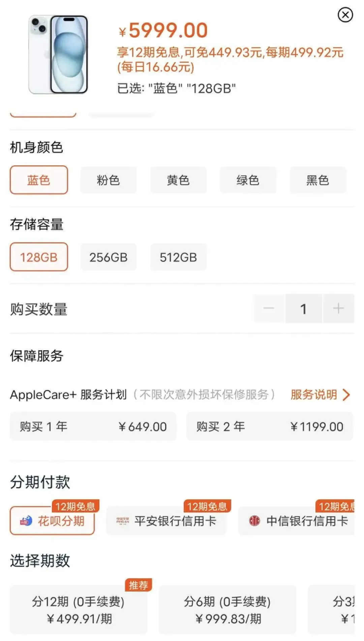
Task: Pick the 黄色 color option
Action: pos(178,180)
